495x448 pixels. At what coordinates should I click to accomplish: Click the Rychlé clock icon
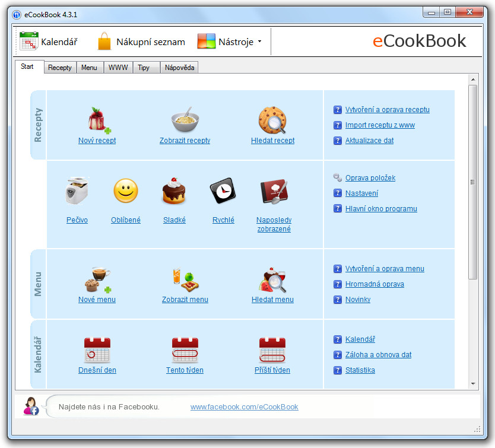pyautogui.click(x=223, y=190)
